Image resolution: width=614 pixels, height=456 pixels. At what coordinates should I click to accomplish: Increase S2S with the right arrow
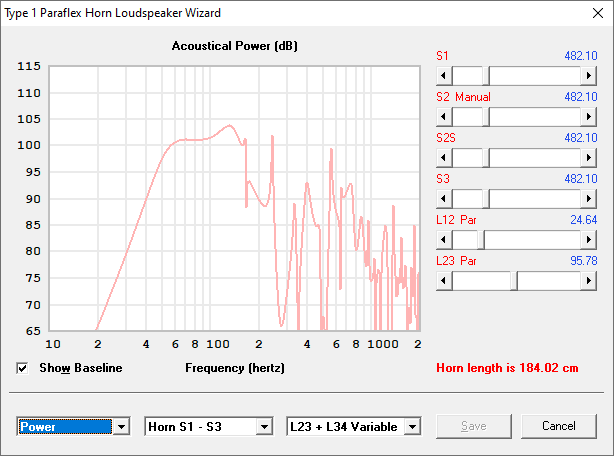588,158
